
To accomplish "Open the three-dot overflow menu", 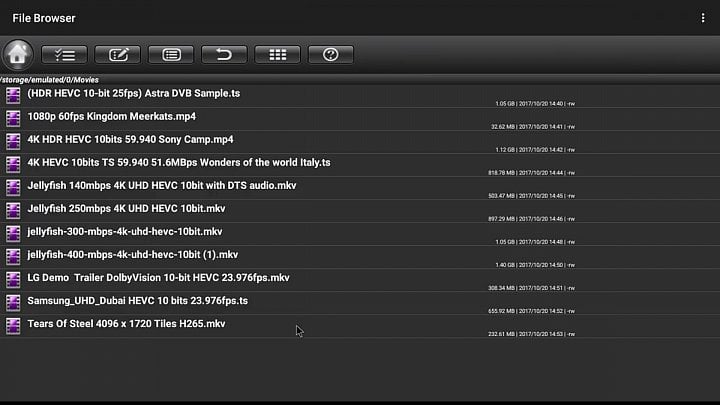I will pos(703,18).
